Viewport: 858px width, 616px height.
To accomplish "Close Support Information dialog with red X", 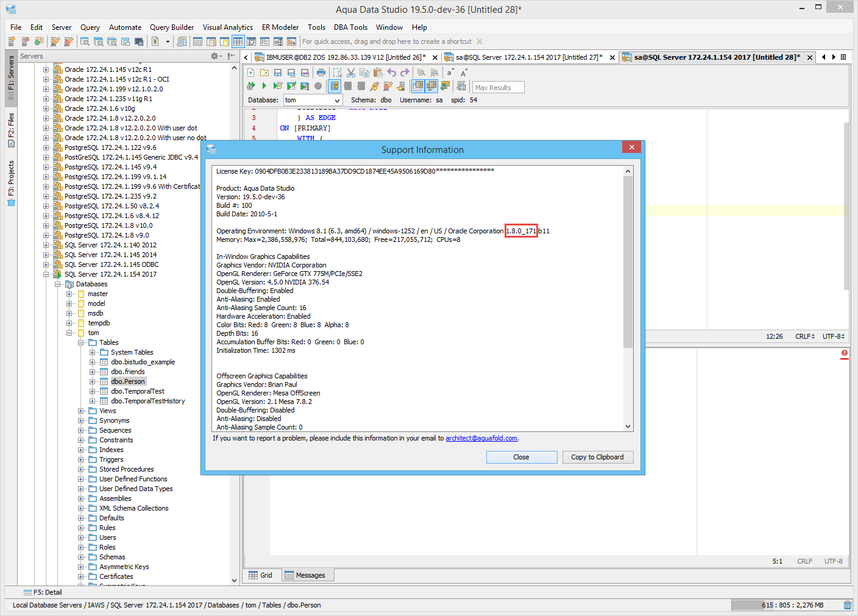I will coord(632,147).
